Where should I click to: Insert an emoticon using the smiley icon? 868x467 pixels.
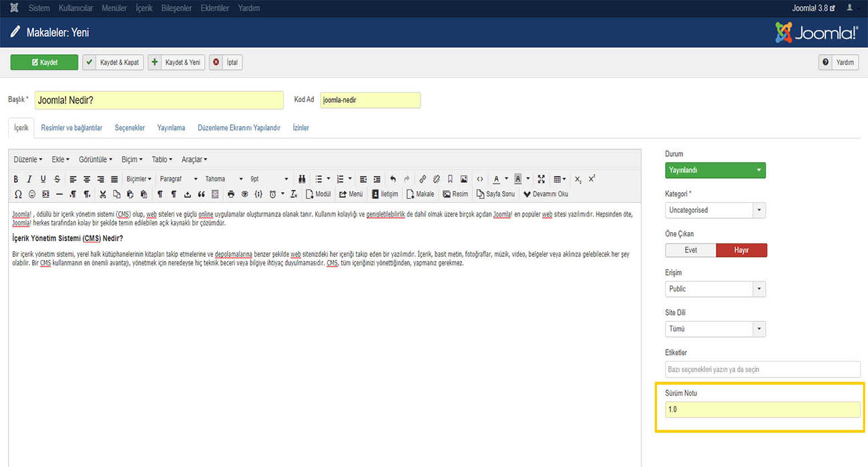point(31,194)
